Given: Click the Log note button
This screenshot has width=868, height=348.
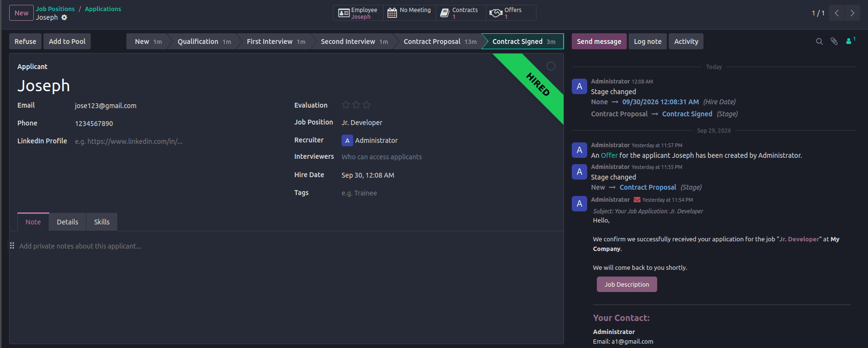Looking at the screenshot, I should [648, 42].
